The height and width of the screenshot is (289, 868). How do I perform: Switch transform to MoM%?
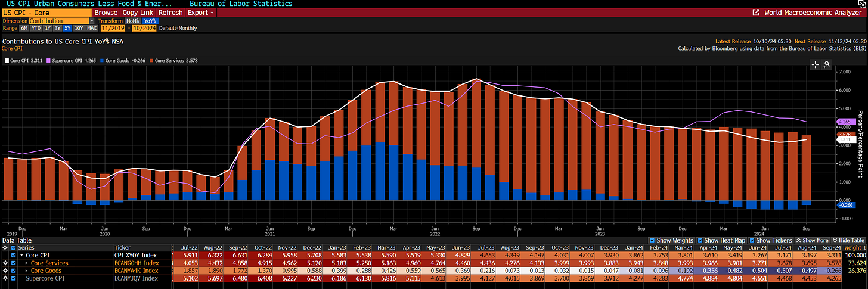pyautogui.click(x=133, y=21)
